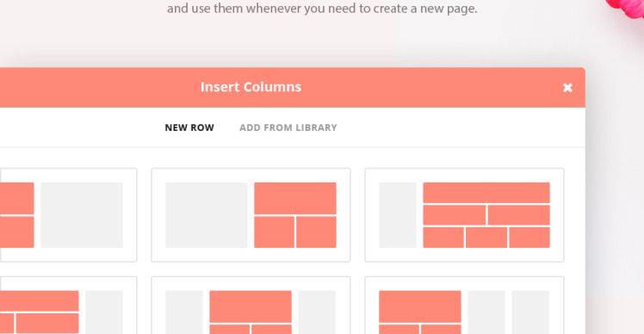Choose layout with narrow sidebar and one-two-three stacked rows
644x334 pixels.
[464, 215]
